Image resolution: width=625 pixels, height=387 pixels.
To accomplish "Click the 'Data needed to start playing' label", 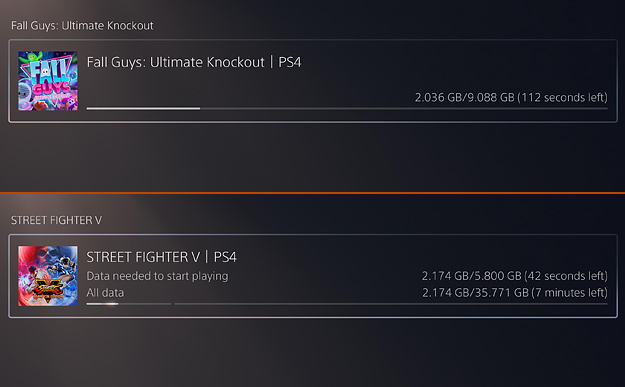I will (x=157, y=276).
